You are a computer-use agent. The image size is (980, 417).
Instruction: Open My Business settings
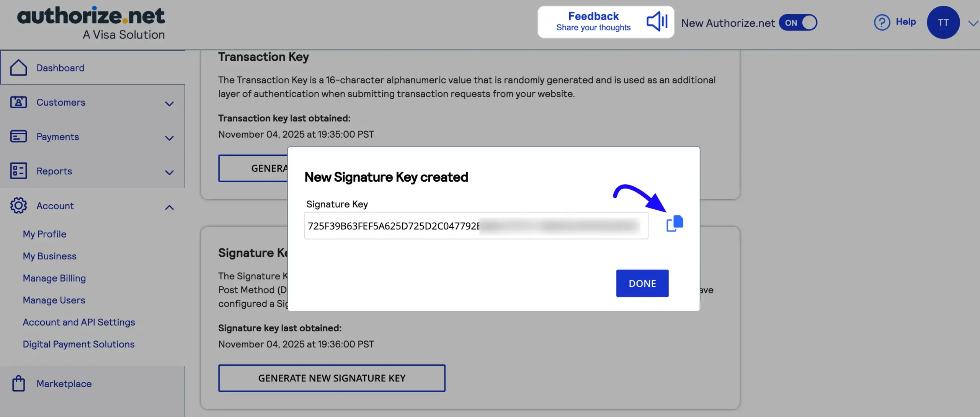coord(49,256)
